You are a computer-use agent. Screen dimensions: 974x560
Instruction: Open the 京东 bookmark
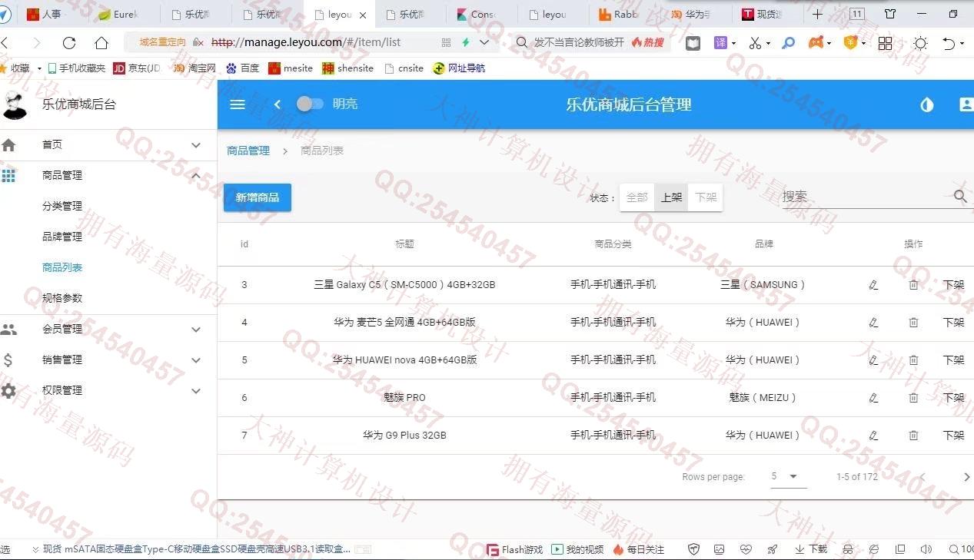point(137,68)
